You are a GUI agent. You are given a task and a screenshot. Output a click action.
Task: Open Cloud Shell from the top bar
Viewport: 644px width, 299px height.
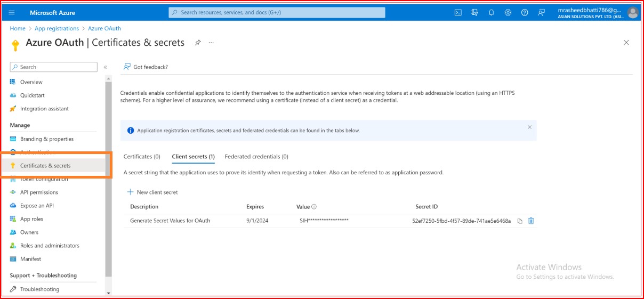coord(458,12)
